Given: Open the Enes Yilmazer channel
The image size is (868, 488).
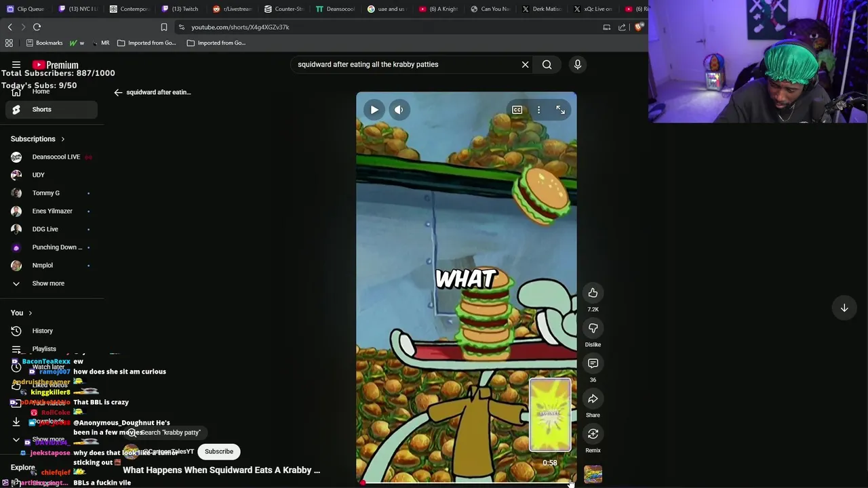Looking at the screenshot, I should pos(51,211).
